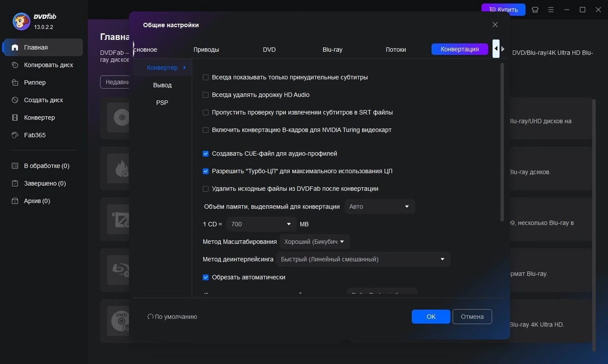Click the right tab-scroll arrow
The width and height of the screenshot is (608, 364).
coord(503,49)
